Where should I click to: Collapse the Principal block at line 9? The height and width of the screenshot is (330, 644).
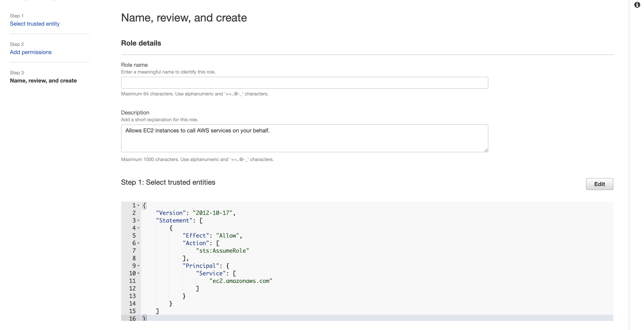pyautogui.click(x=139, y=266)
